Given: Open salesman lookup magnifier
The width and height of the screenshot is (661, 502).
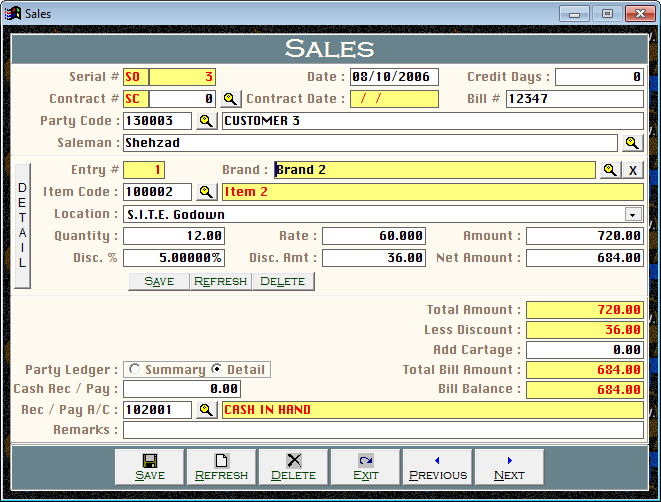Looking at the screenshot, I should (632, 143).
